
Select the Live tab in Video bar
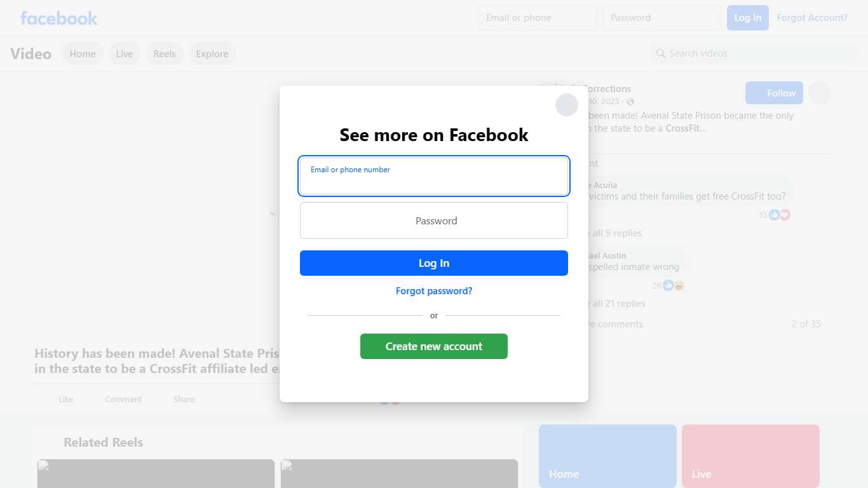click(125, 54)
